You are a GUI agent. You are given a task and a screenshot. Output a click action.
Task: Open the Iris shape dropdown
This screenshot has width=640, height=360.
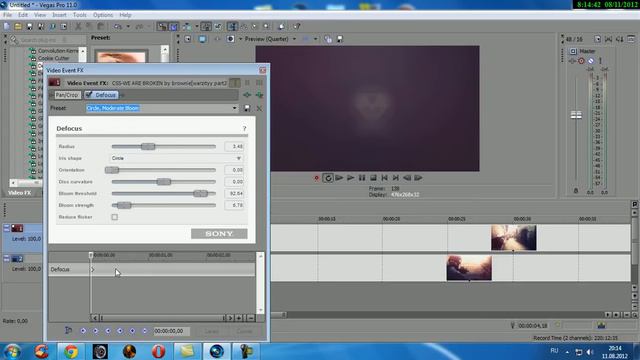(239, 158)
